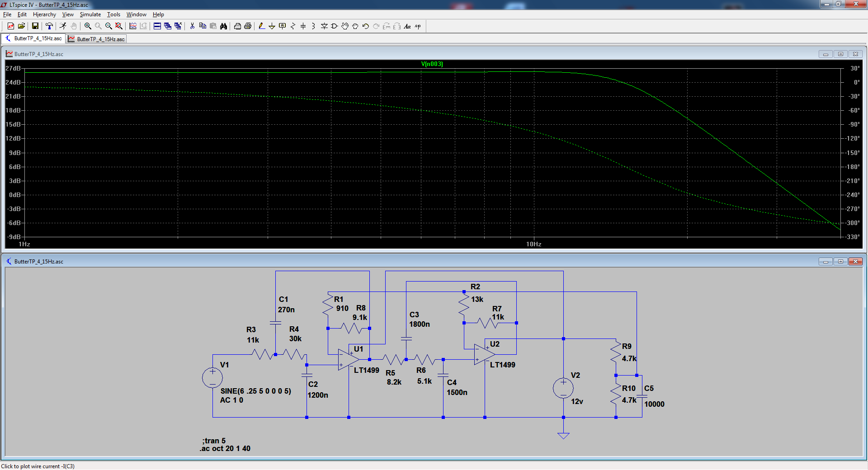The image size is (868, 470).
Task: Click op-amp U2 symbol
Action: [x=485, y=355]
